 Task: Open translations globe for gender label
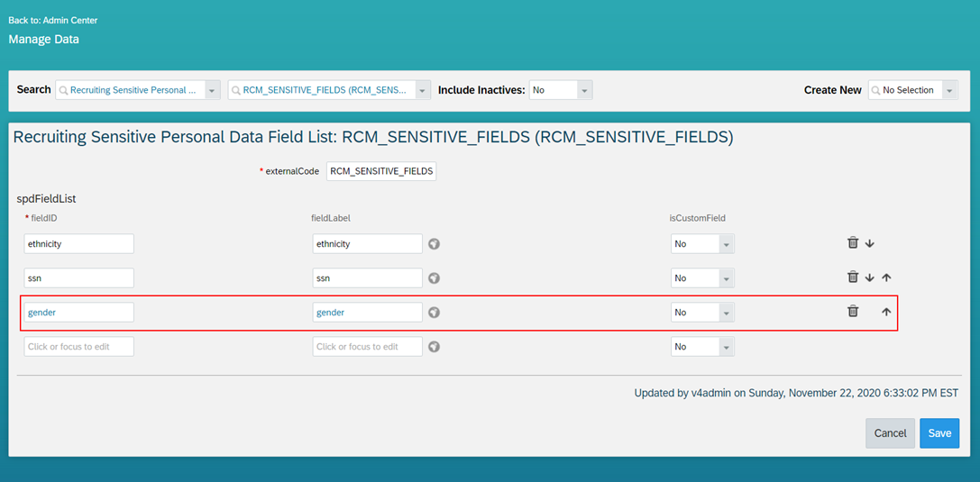pyautogui.click(x=435, y=313)
